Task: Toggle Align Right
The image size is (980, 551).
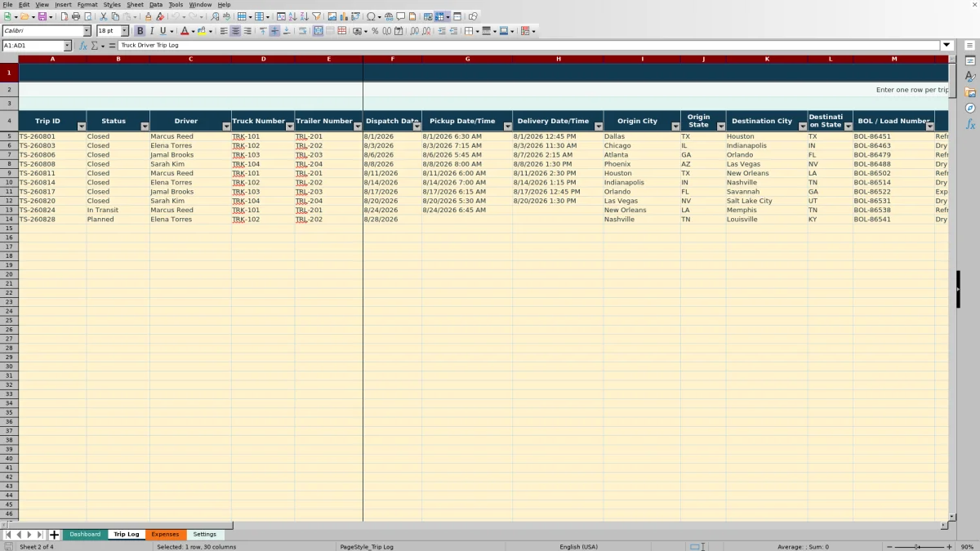Action: click(x=247, y=31)
